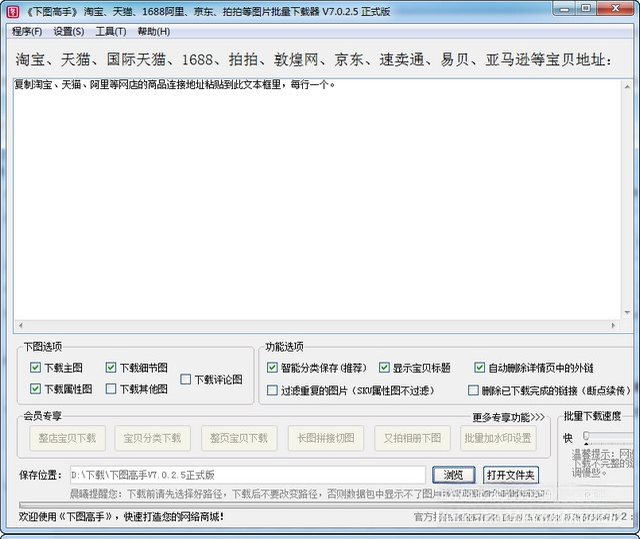Enable the 下载评论图 checkbox
The image size is (640, 539).
[x=185, y=379]
